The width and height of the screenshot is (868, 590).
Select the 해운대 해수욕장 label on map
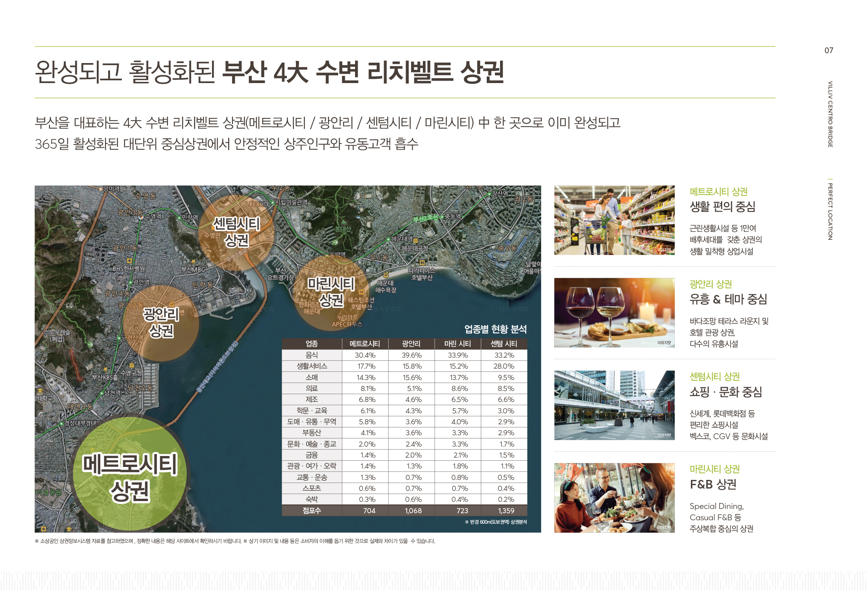pos(386,286)
